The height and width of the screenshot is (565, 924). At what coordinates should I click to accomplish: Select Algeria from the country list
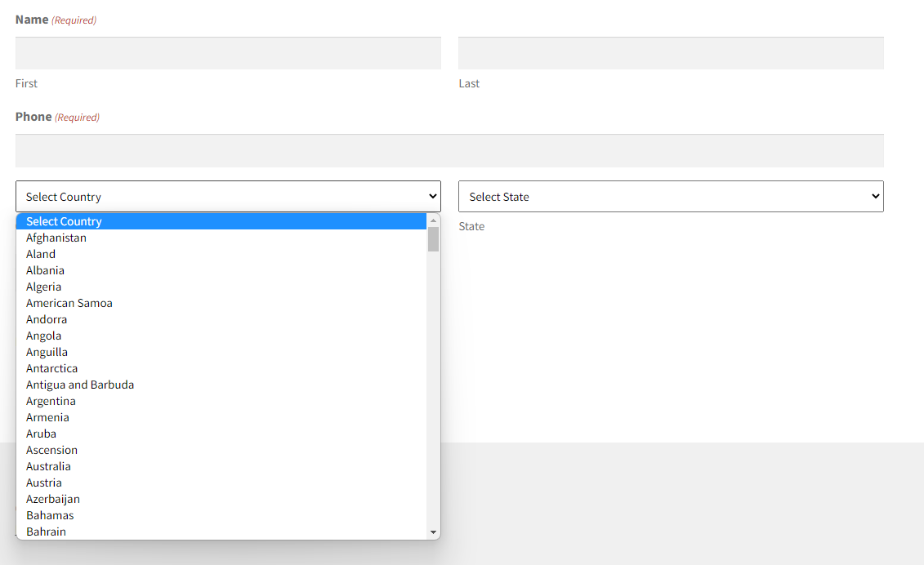(221, 287)
